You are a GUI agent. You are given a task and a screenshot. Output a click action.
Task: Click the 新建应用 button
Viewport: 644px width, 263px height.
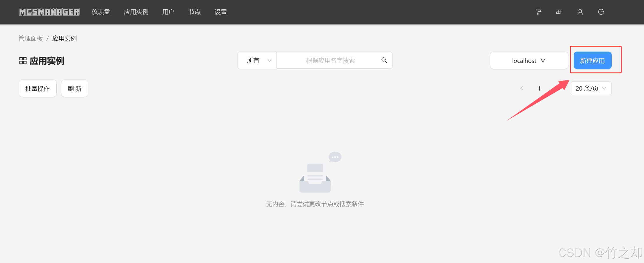[x=593, y=60]
